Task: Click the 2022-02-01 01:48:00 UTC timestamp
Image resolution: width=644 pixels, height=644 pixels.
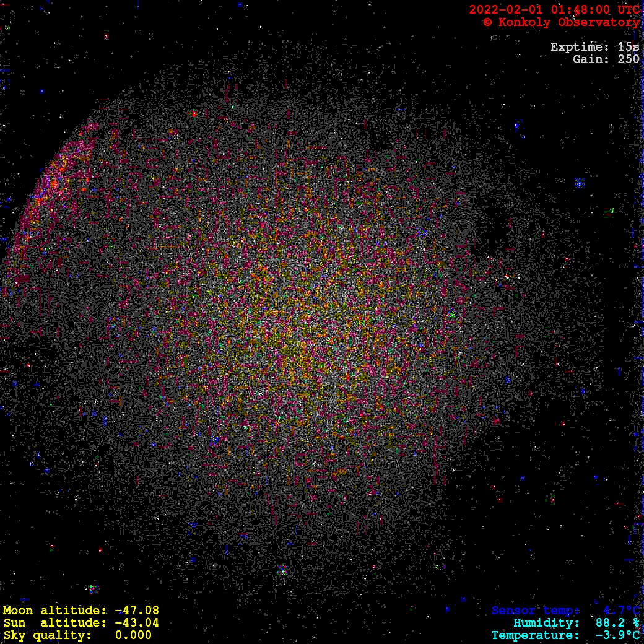Action: point(554,10)
